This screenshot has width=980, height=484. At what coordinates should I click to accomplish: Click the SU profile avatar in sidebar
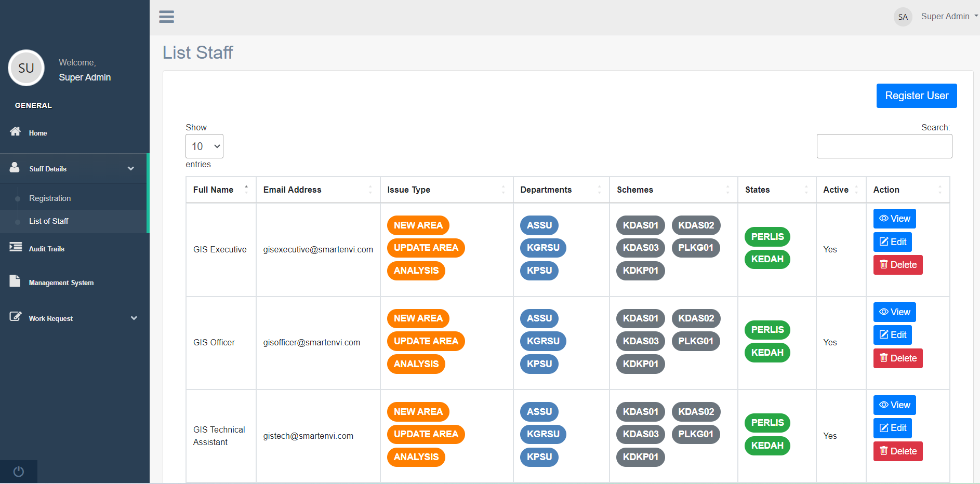coord(26,68)
